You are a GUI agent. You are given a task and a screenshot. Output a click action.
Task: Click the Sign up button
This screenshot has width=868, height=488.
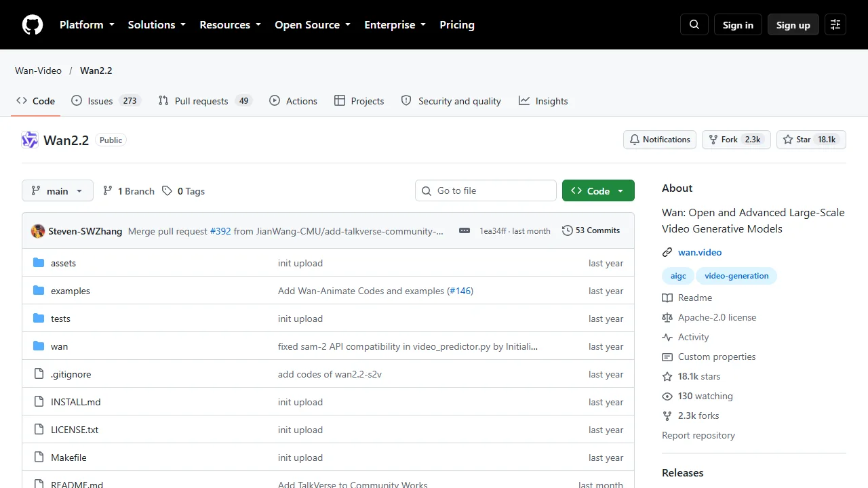(x=793, y=25)
